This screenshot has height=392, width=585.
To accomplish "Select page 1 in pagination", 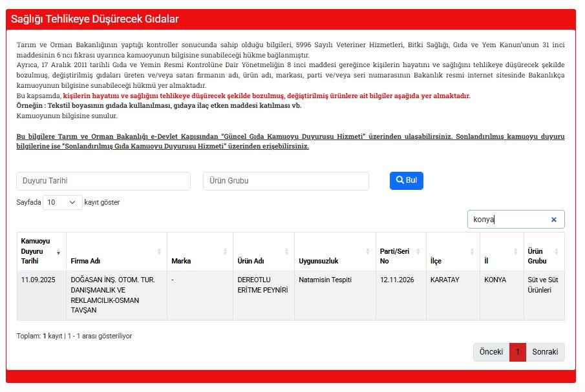I will (517, 352).
